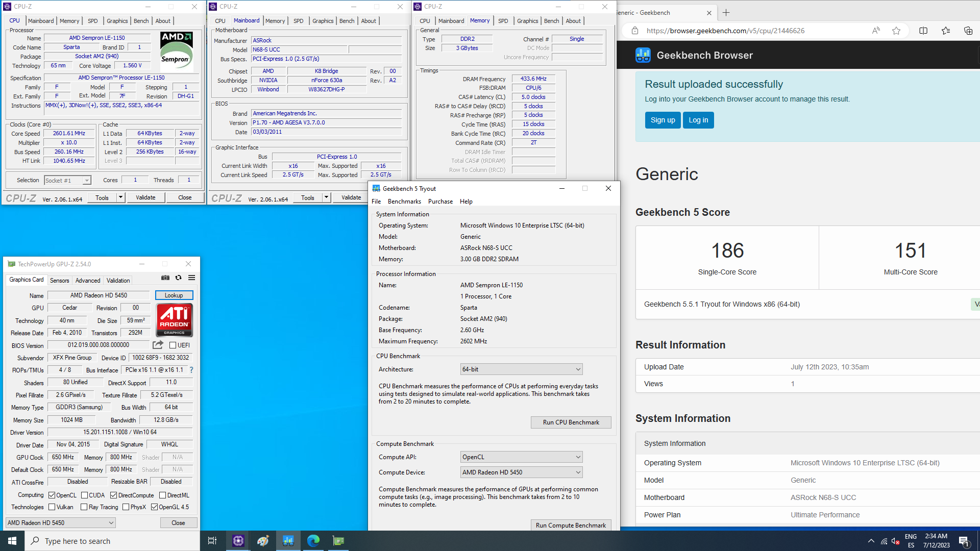Switch to CPU-Z taskbar icon
980x551 pixels.
pyautogui.click(x=238, y=541)
